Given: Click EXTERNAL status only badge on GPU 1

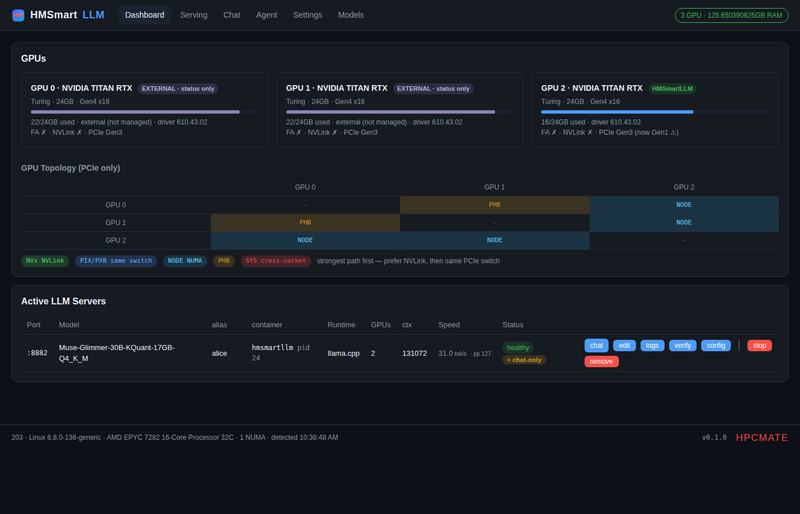Looking at the screenshot, I should click(433, 89).
